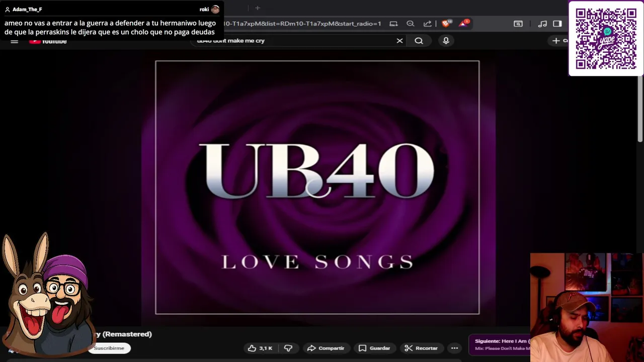
Task: Open Brave Shields lion icon
Action: tap(446, 23)
